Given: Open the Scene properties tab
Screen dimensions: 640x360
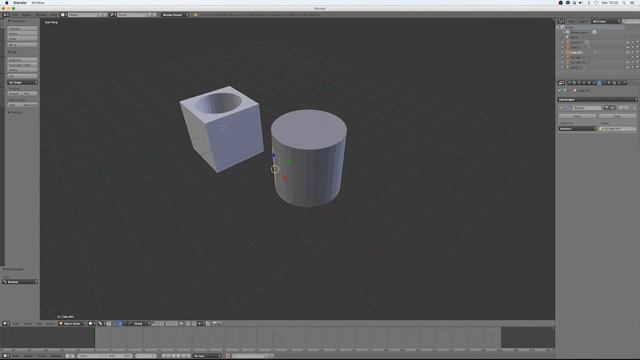Looking at the screenshot, I should 579,83.
